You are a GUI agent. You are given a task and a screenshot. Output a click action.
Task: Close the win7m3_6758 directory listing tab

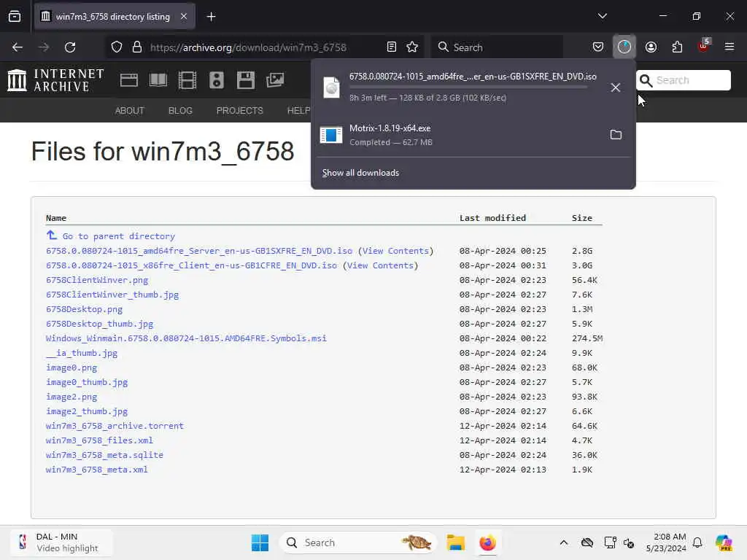coord(183,17)
